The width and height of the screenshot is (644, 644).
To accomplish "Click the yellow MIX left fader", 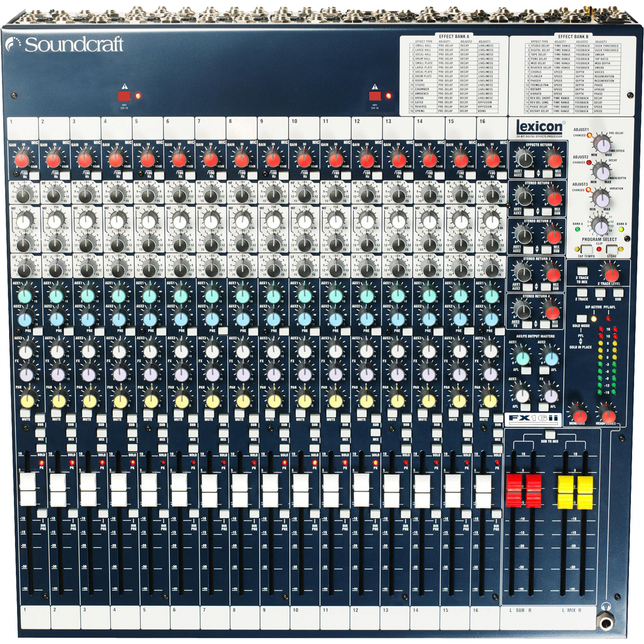I will click(566, 492).
